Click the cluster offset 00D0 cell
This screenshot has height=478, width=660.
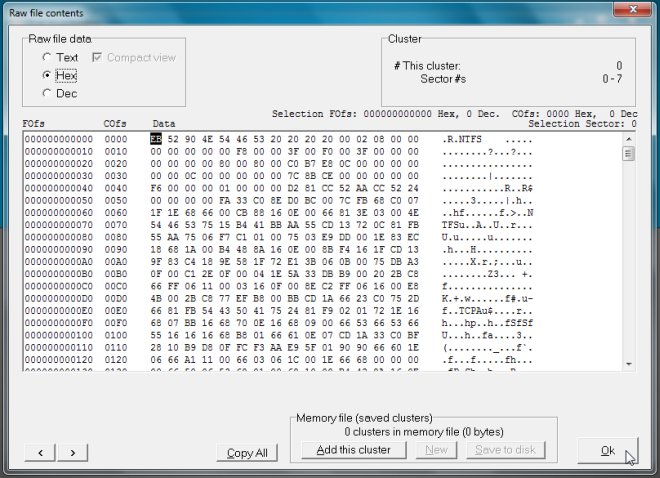point(116,298)
